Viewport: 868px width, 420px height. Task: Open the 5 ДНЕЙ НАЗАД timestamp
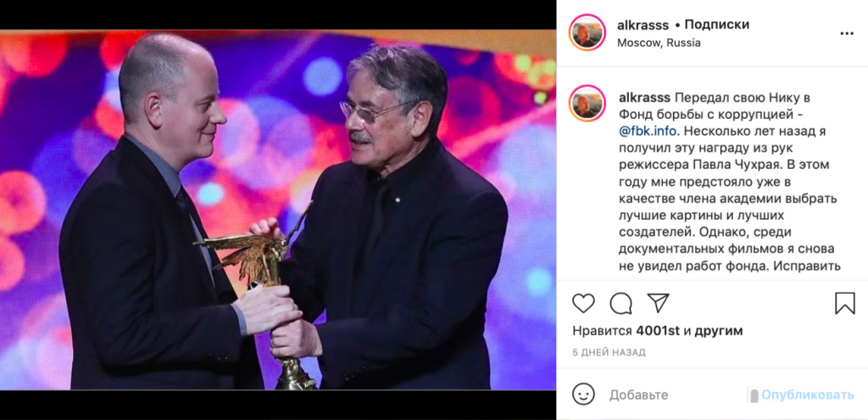pos(609,352)
